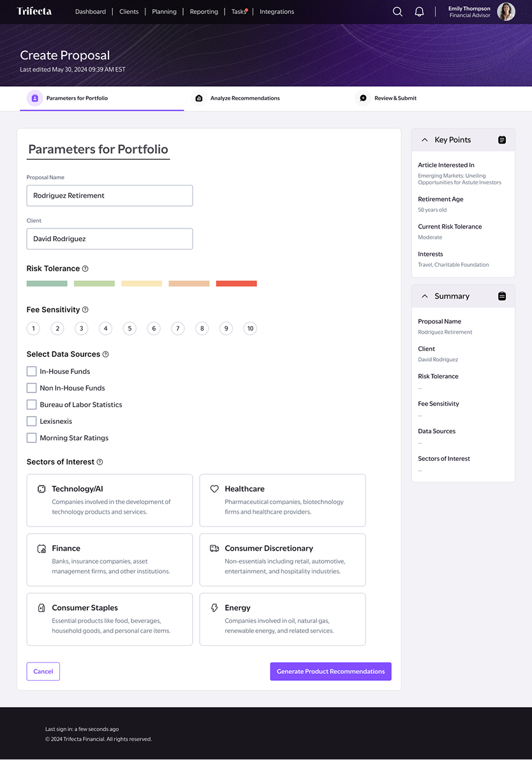532x760 pixels.
Task: Click the Key Points clipboard icon
Action: 502,140
